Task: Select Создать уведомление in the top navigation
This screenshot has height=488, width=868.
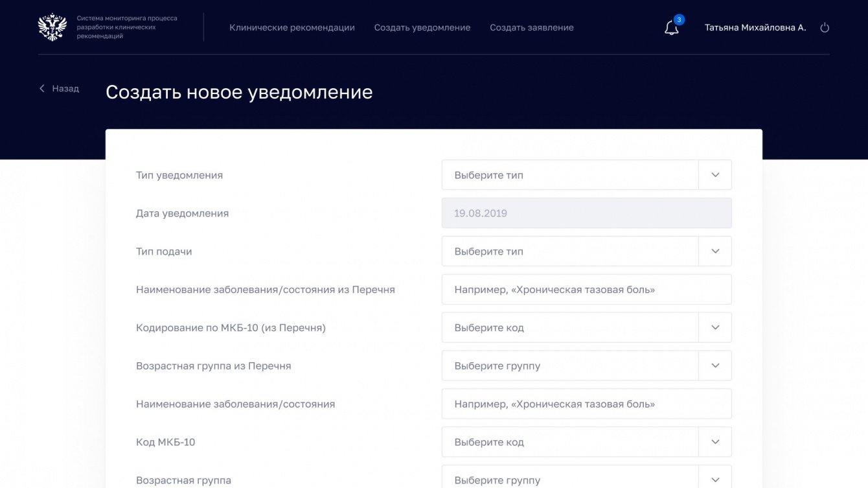Action: point(422,28)
